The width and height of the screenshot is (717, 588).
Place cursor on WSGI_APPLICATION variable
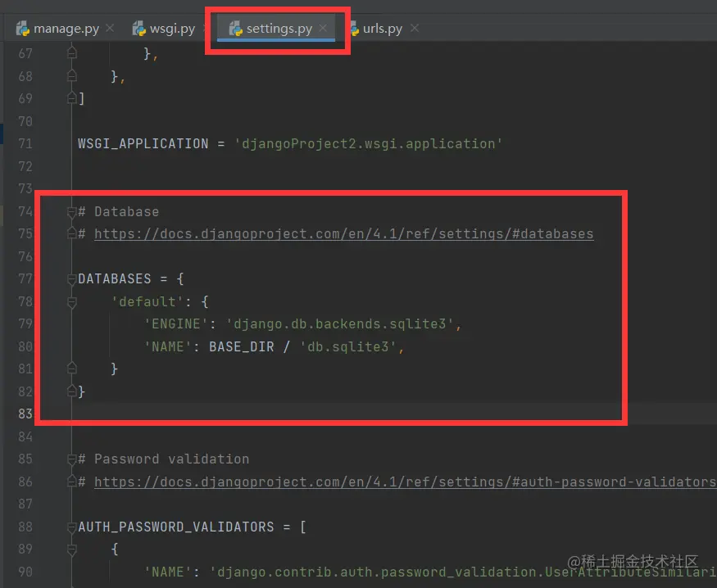tap(143, 144)
